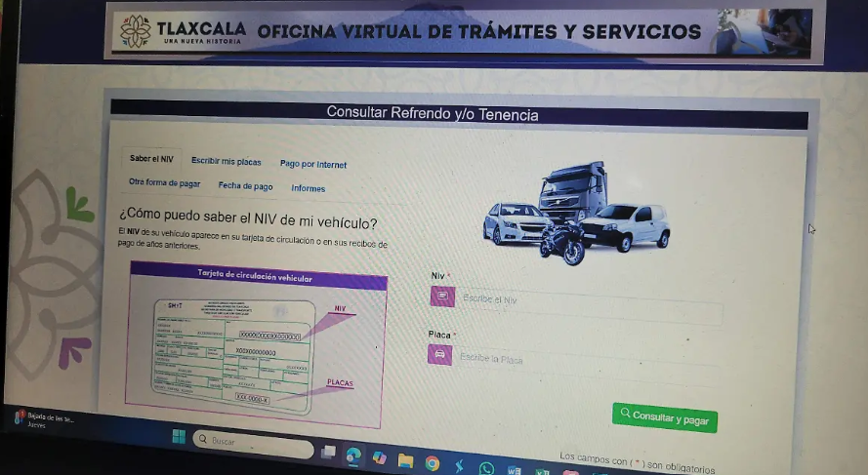The height and width of the screenshot is (475, 868).
Task: Click the green Consultar y pagar button
Action: coord(664,417)
